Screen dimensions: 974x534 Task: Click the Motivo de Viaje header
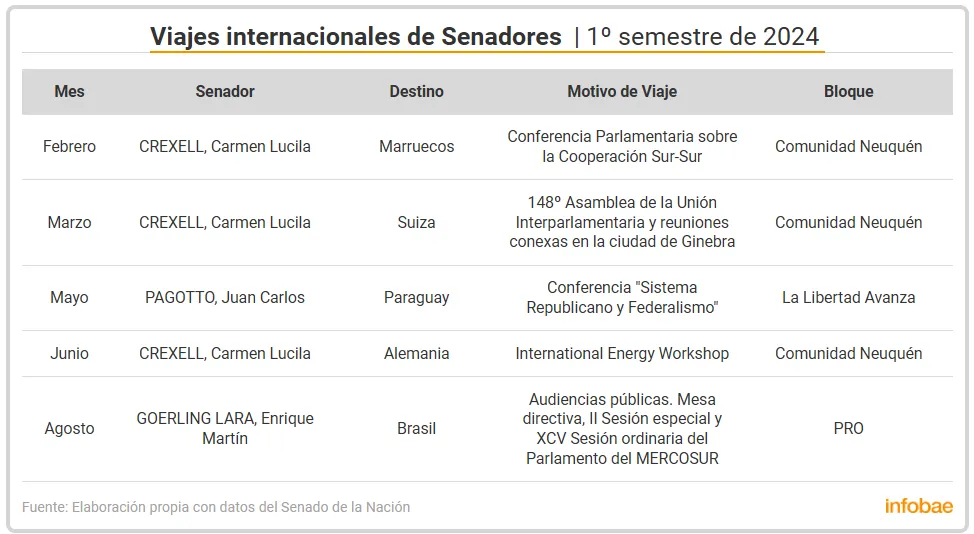[x=622, y=91]
